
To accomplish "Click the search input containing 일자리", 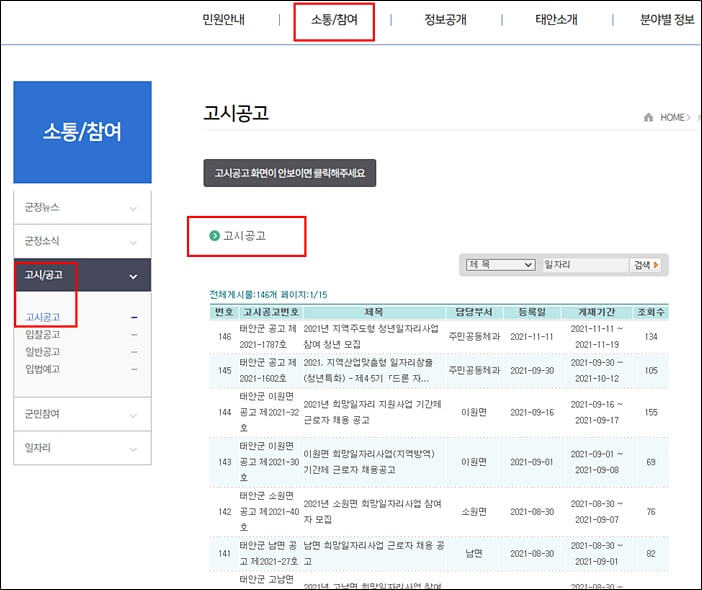I will point(585,265).
